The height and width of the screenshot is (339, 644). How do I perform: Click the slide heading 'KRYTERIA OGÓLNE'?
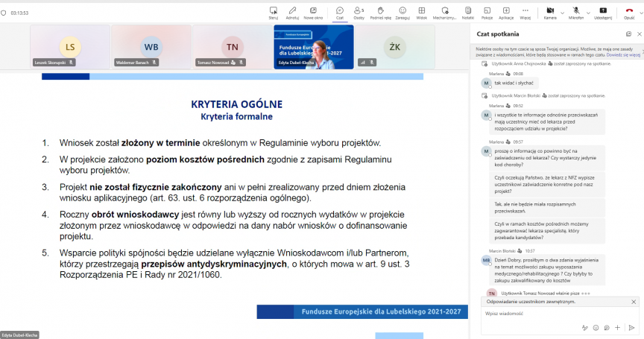coord(236,104)
